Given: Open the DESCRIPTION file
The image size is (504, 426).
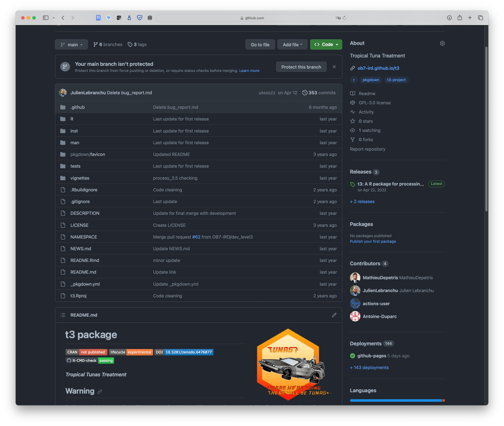Looking at the screenshot, I should coord(85,213).
